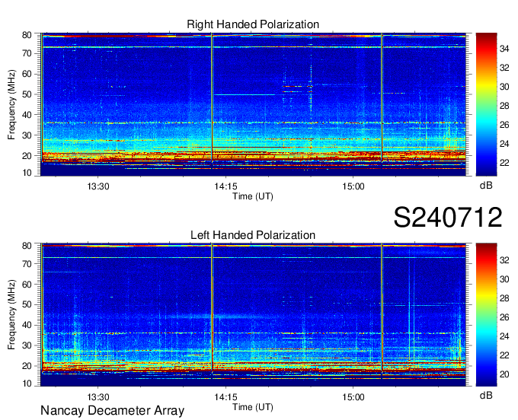Viewport: 518px width, 420px height.
Task: Click Frequency (MHz) axis label of Left Handed plot
Action: (x=11, y=315)
